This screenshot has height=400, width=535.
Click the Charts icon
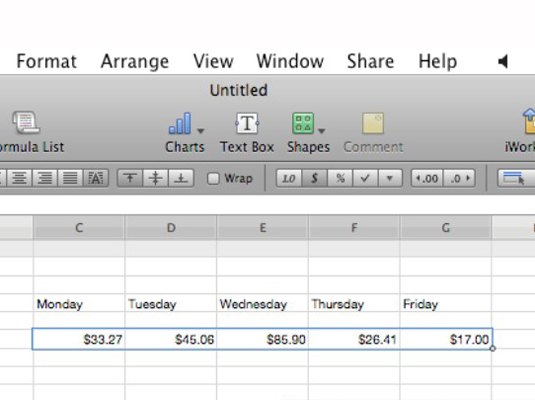pyautogui.click(x=180, y=123)
